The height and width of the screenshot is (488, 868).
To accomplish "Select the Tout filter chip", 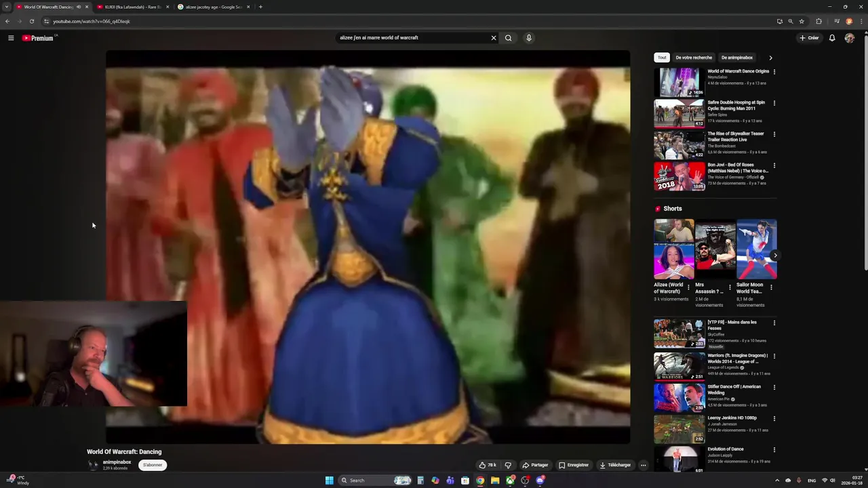I will [662, 58].
